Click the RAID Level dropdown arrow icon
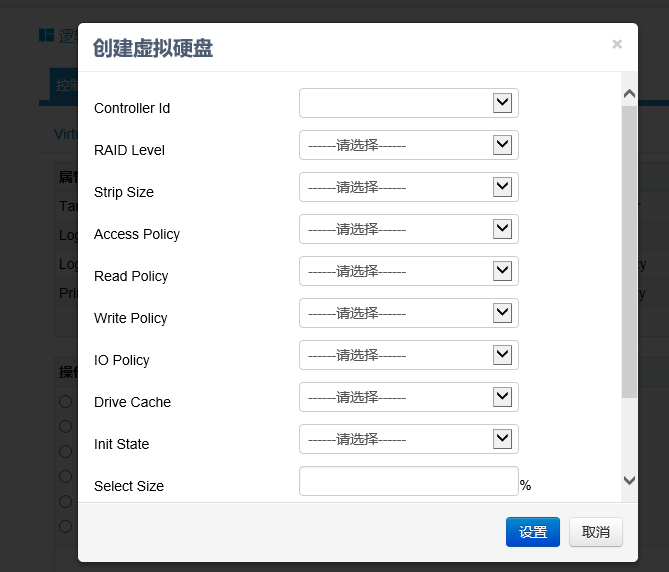The image size is (669, 572). tap(503, 145)
